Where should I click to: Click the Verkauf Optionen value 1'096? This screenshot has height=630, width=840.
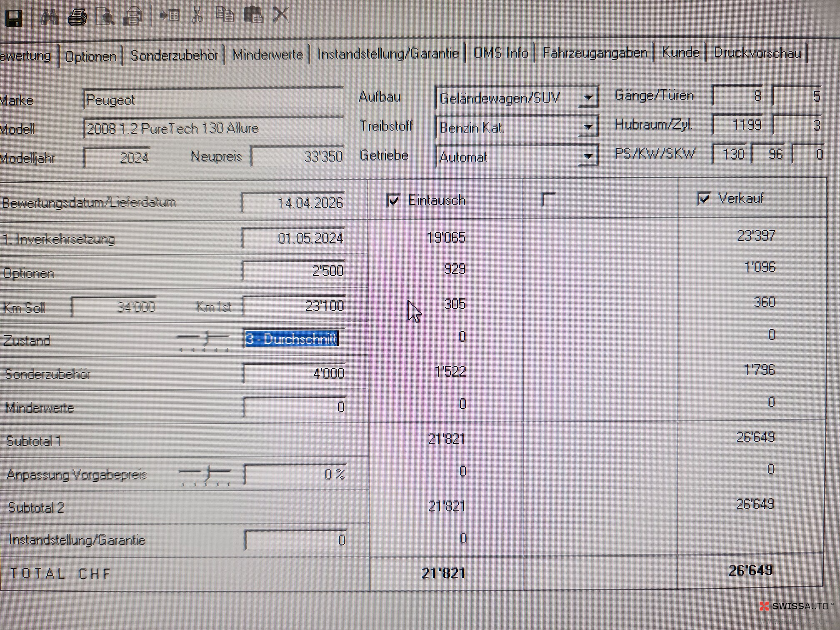[760, 267]
